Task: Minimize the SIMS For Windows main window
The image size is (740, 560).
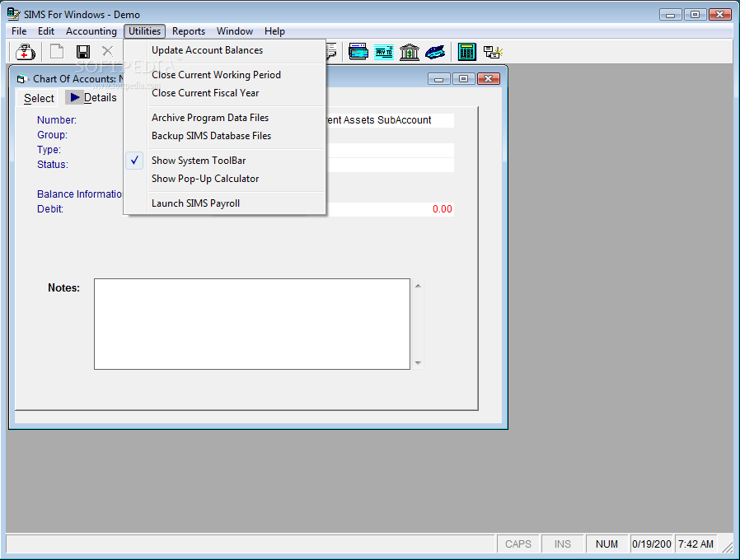Action: coord(670,15)
